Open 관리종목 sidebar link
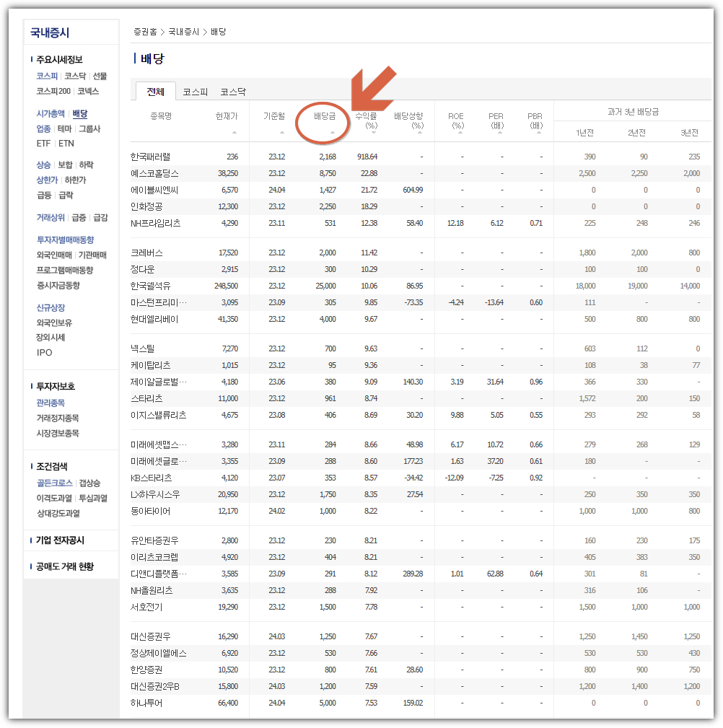 (51, 403)
